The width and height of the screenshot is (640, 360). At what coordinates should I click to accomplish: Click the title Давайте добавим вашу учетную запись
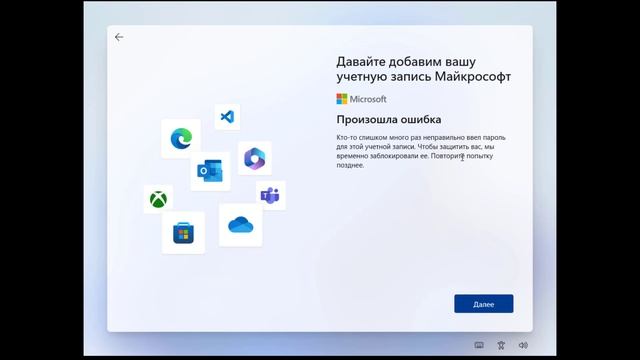[424, 69]
